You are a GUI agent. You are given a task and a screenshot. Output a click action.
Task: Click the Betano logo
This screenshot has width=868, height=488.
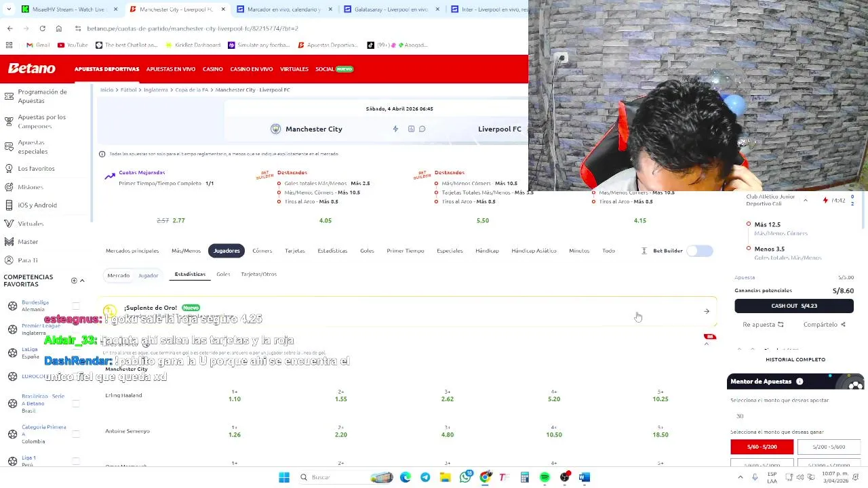point(31,68)
